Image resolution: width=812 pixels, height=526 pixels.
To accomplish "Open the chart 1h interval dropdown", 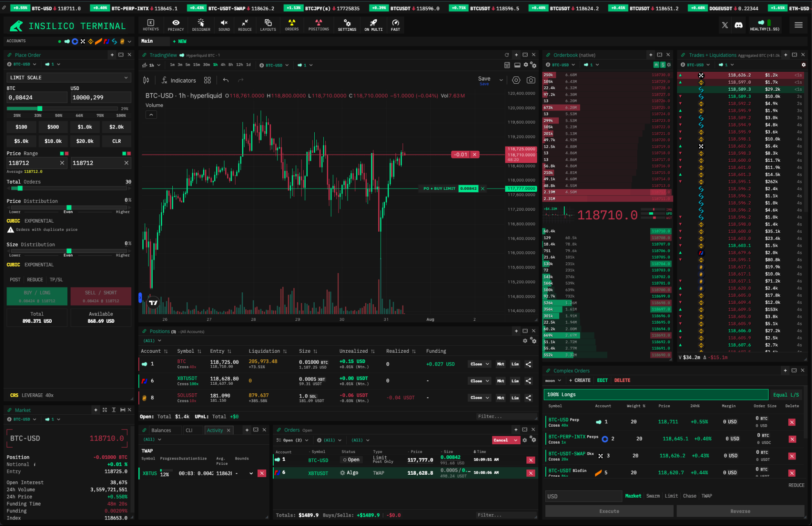I will (x=151, y=65).
